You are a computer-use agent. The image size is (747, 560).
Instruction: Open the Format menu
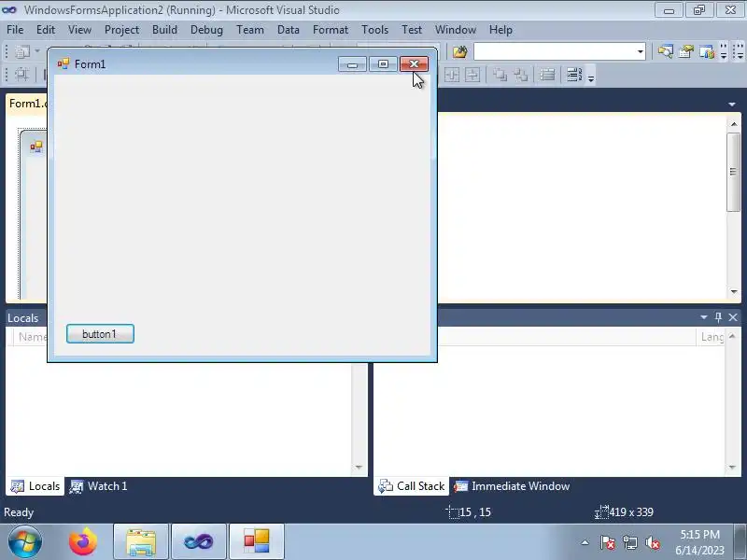pos(331,30)
